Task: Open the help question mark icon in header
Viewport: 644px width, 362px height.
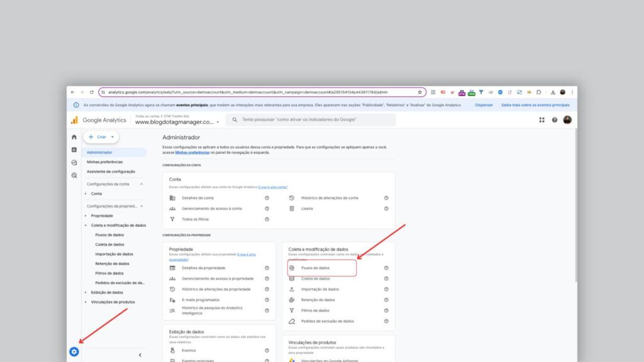Action: (x=555, y=120)
